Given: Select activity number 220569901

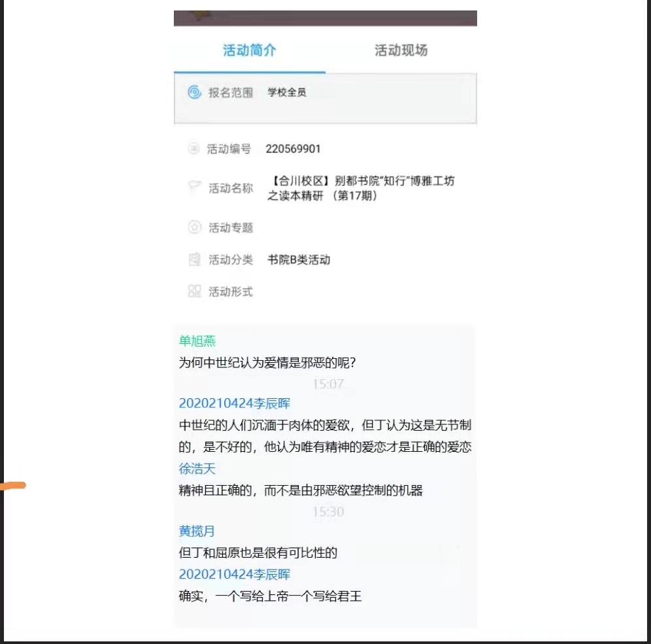Looking at the screenshot, I should click(293, 149).
